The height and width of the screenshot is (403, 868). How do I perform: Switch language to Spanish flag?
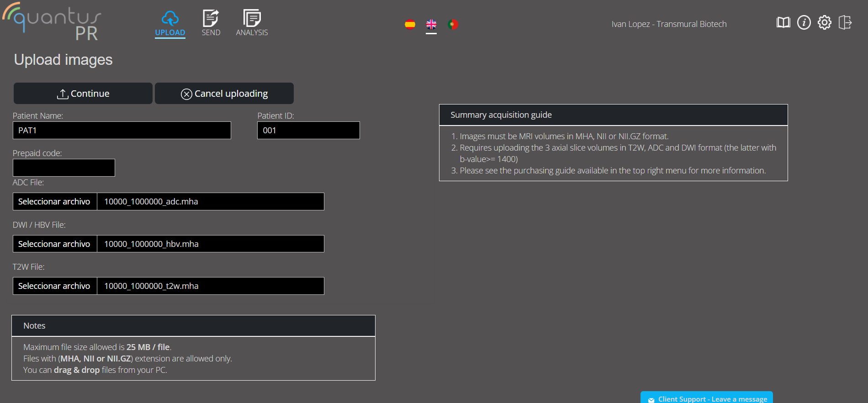click(x=410, y=24)
